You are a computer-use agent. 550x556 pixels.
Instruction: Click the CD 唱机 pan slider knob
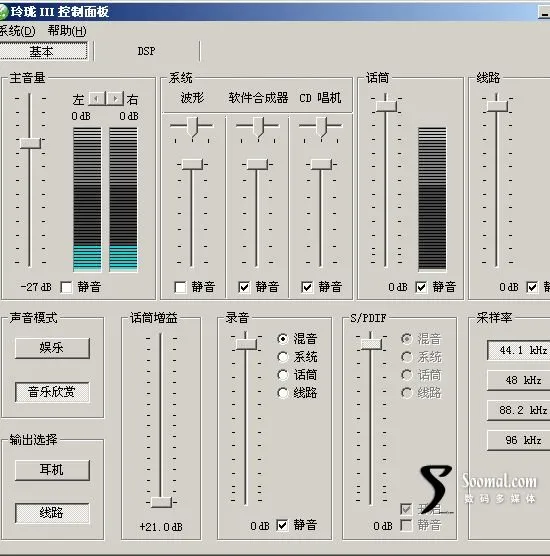(x=321, y=127)
